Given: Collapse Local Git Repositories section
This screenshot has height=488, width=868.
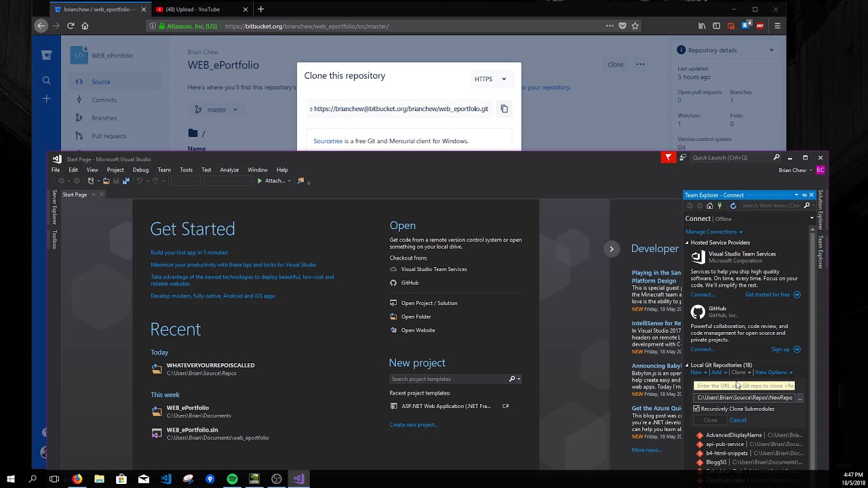Looking at the screenshot, I should [x=686, y=365].
